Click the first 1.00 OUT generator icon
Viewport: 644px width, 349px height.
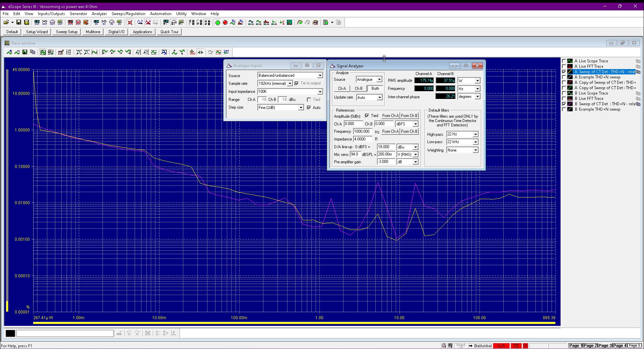tap(37, 22)
